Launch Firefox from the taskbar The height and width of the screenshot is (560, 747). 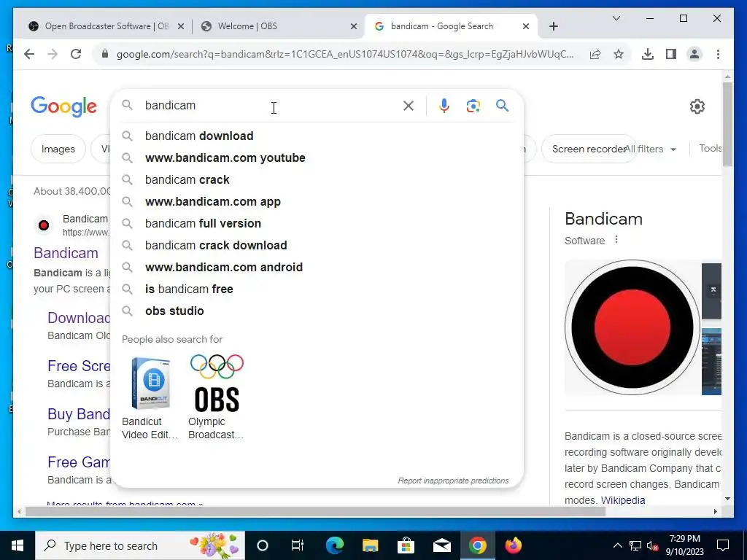pyautogui.click(x=513, y=545)
